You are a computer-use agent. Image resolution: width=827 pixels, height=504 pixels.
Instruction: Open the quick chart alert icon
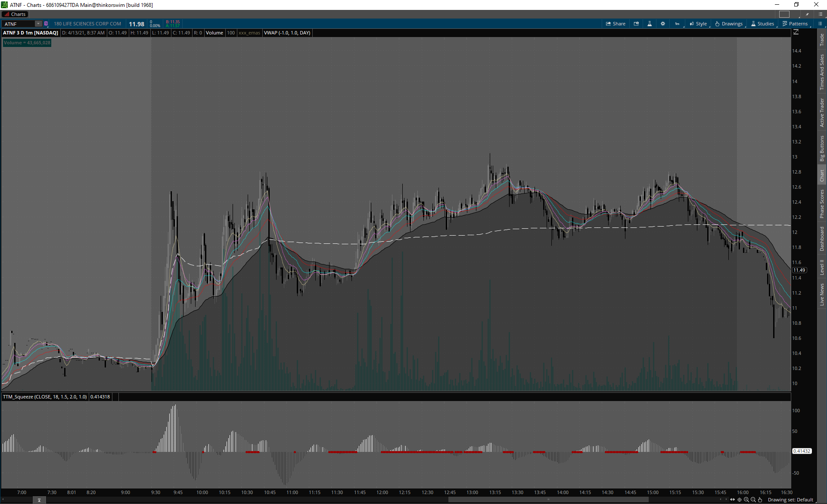coord(636,24)
